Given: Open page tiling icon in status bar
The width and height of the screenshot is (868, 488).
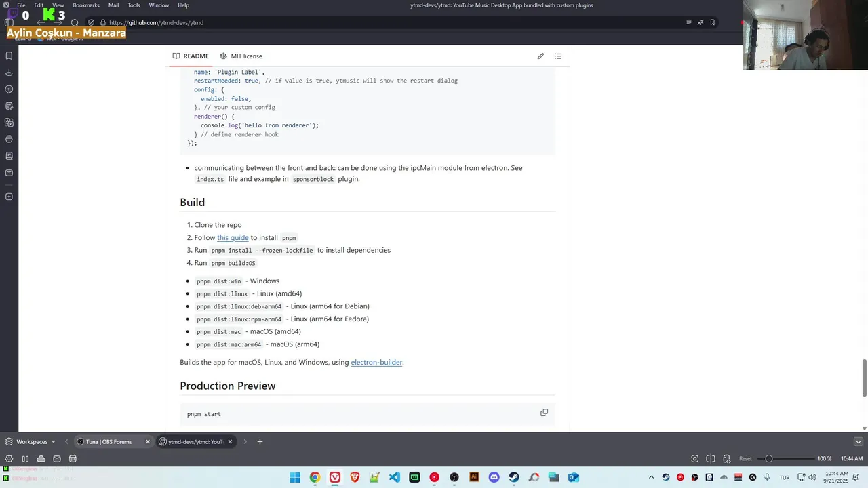Looking at the screenshot, I should [711, 459].
